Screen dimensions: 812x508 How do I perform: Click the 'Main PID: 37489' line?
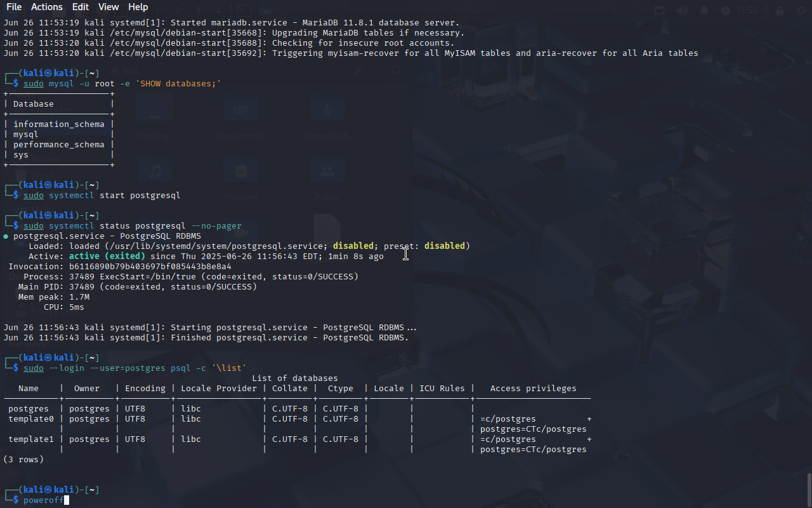(x=138, y=287)
